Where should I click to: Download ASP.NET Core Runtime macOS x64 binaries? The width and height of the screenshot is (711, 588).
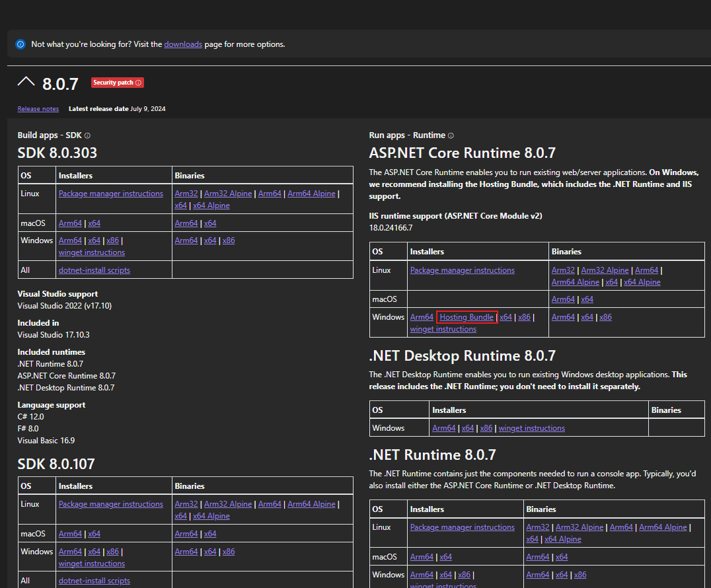click(587, 299)
